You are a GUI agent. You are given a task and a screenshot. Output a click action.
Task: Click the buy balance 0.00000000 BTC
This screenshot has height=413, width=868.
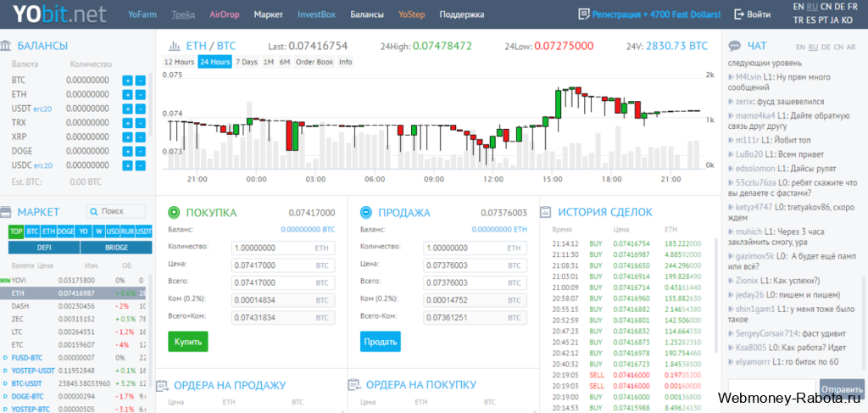click(x=308, y=229)
